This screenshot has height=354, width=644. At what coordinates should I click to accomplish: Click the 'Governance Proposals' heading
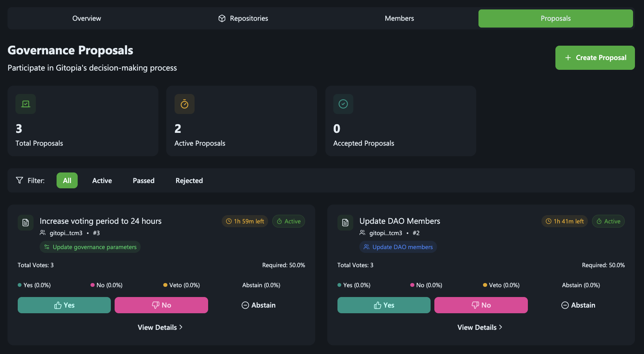[x=70, y=50]
